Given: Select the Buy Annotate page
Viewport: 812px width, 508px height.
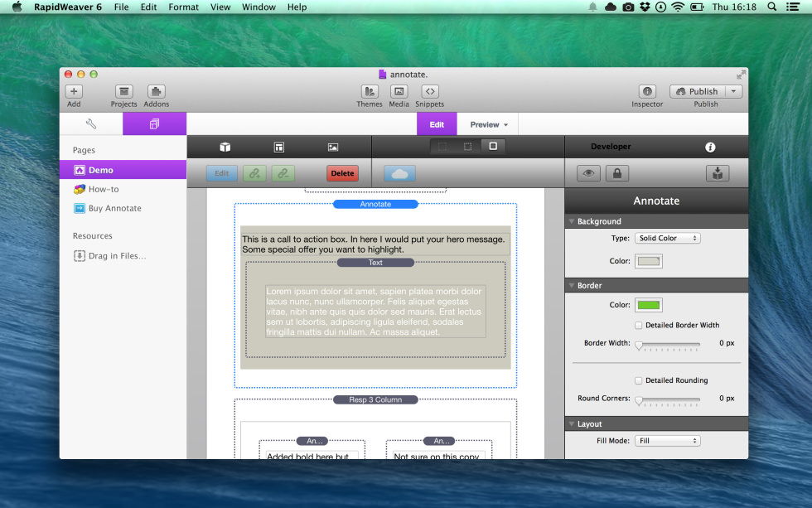Looking at the screenshot, I should click(x=123, y=208).
